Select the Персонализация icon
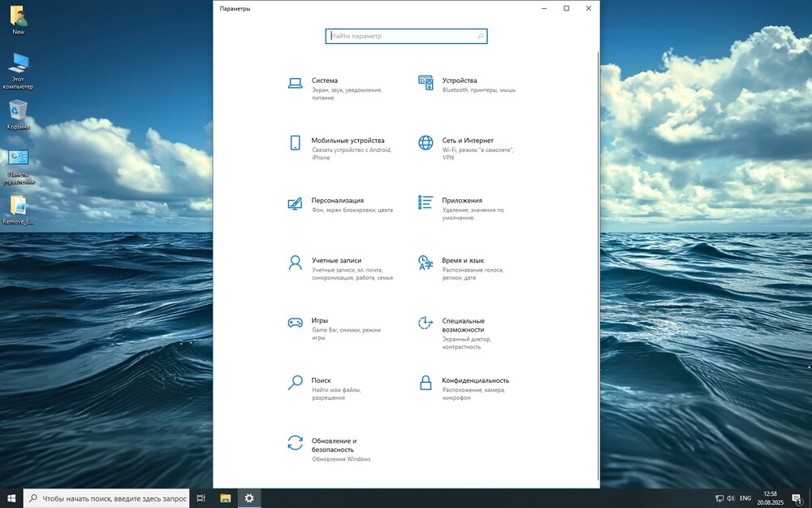Screen dimensions: 812x508 (x=295, y=202)
